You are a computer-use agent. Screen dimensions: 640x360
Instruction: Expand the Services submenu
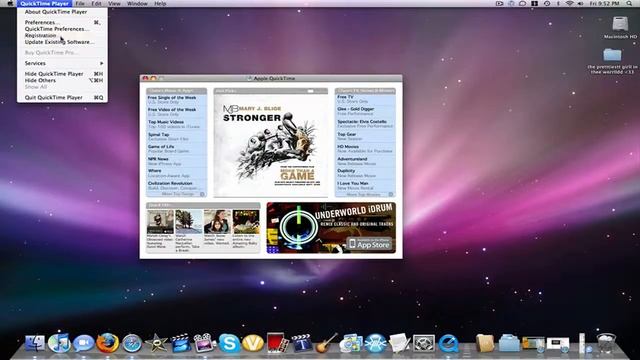tap(62, 63)
